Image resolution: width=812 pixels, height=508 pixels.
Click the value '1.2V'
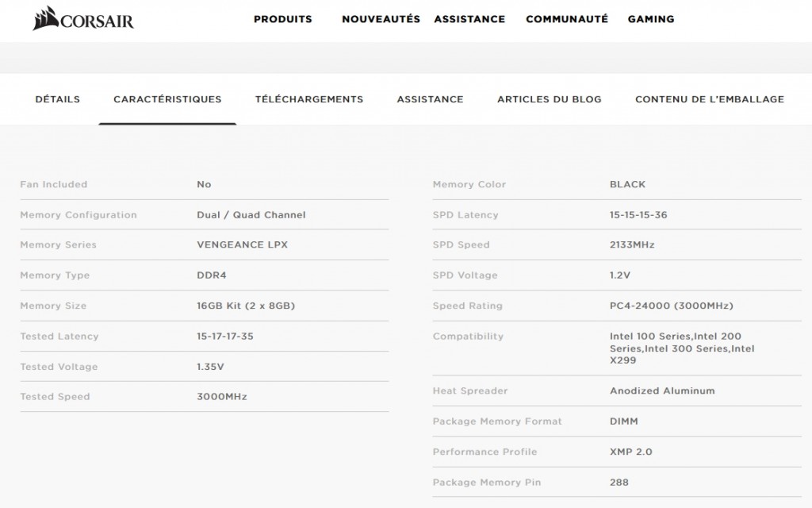coord(620,275)
